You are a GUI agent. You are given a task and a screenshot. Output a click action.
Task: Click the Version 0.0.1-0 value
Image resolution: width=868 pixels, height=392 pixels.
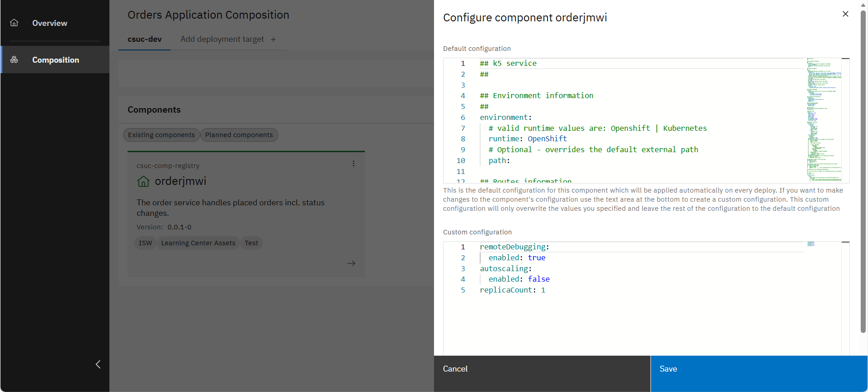179,227
